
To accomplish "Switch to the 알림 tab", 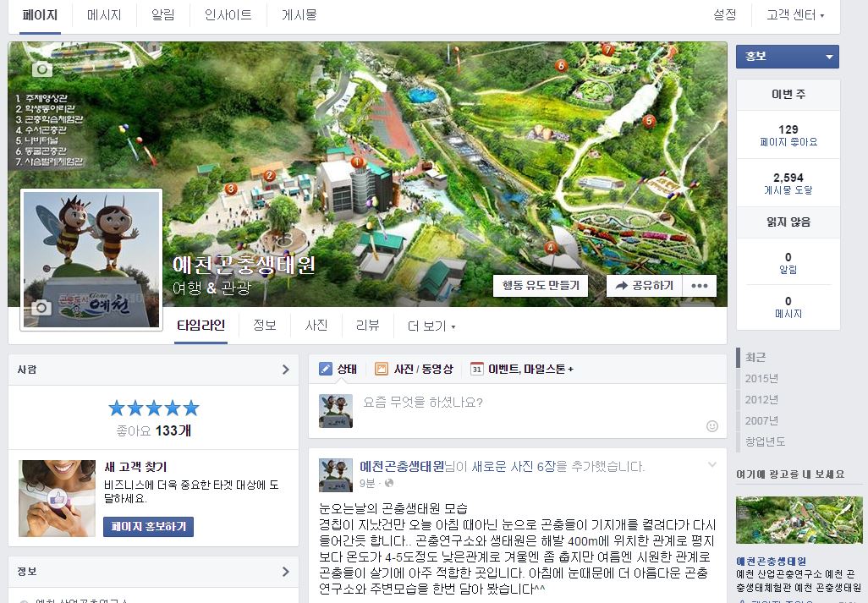I will coord(162,15).
